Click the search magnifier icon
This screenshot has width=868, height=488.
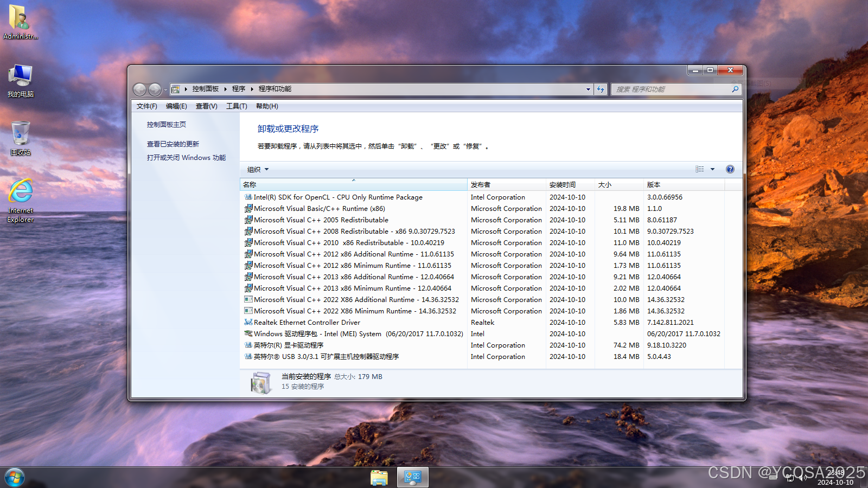(735, 89)
